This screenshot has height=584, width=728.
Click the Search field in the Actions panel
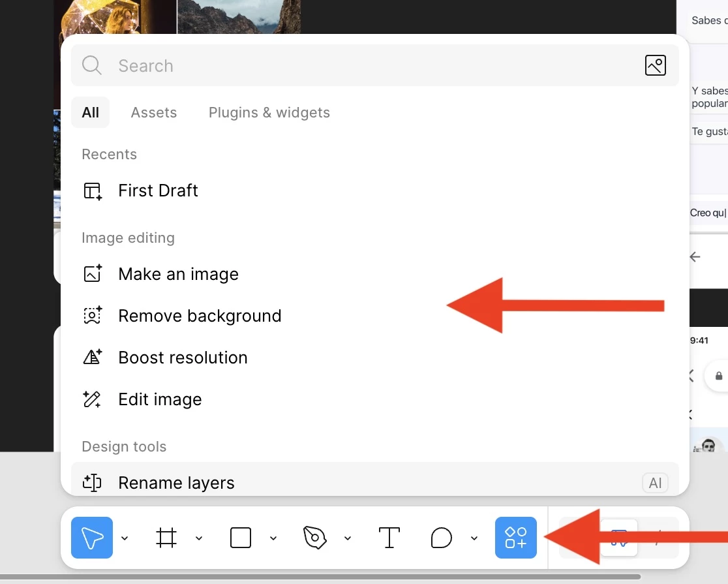(374, 65)
